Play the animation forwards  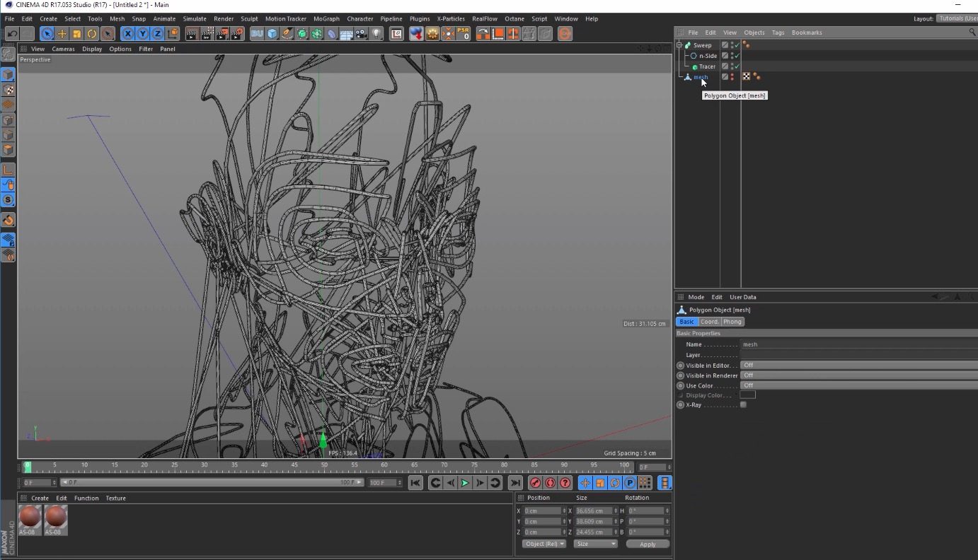click(465, 483)
